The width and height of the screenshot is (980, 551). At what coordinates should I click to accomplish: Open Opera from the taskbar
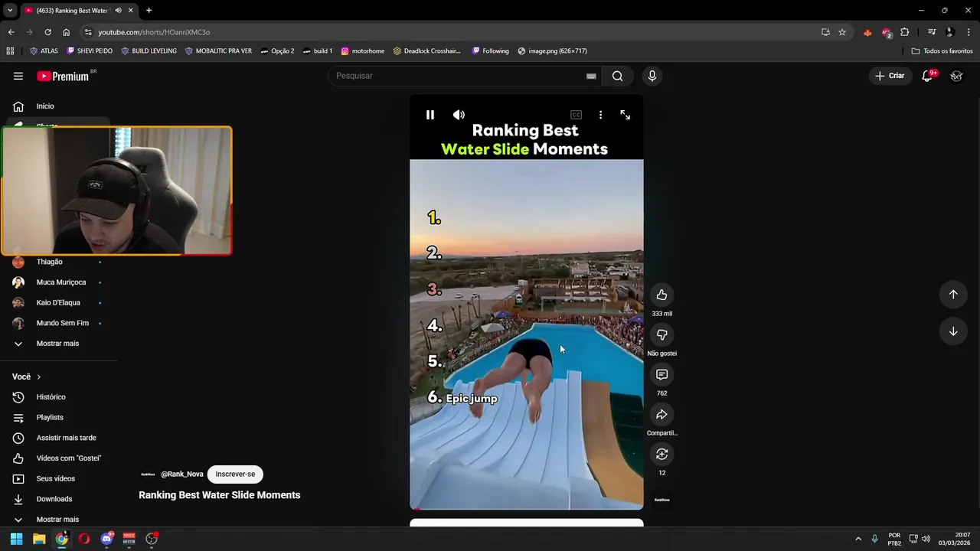[x=84, y=539]
